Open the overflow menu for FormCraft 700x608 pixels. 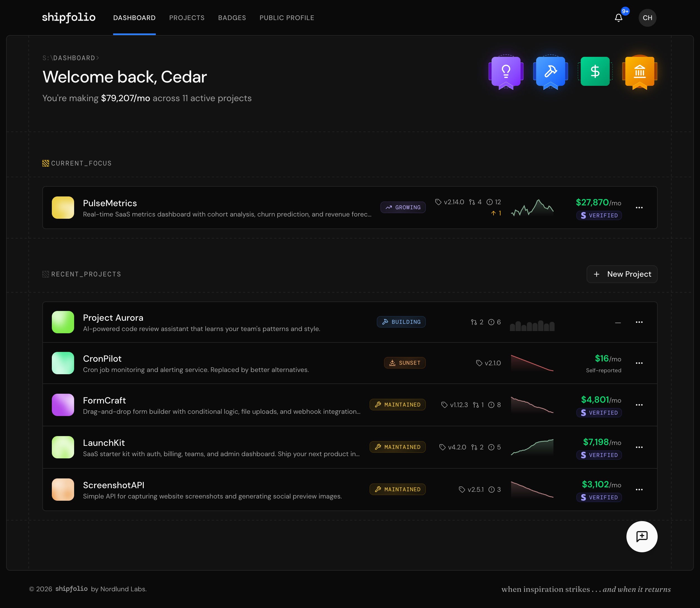click(x=639, y=405)
